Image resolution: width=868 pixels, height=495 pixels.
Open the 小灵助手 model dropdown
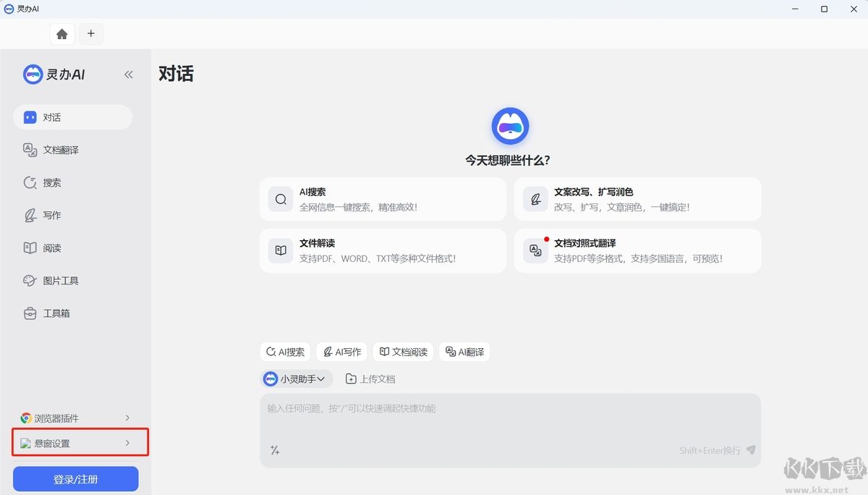[x=295, y=378]
